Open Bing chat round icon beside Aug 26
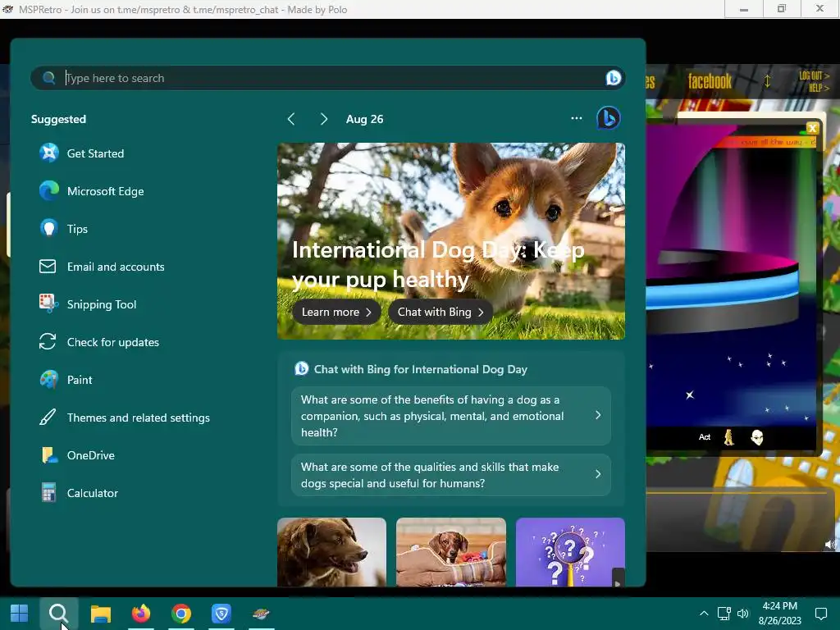 point(609,118)
